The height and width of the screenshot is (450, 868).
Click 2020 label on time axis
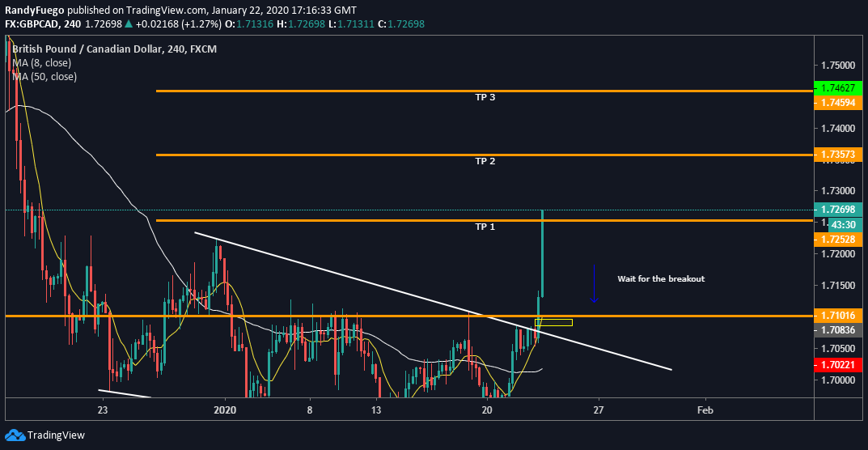[225, 410]
